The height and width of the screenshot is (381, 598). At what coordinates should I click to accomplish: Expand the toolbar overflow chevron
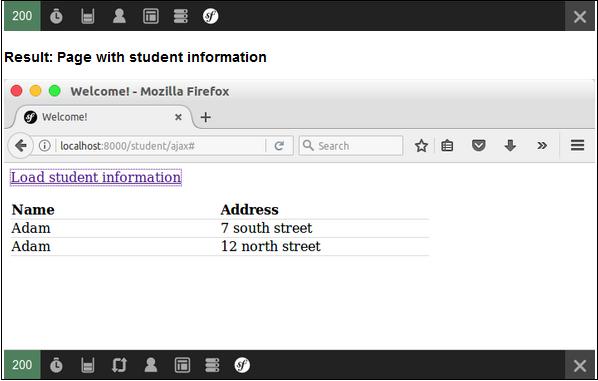[x=542, y=146]
